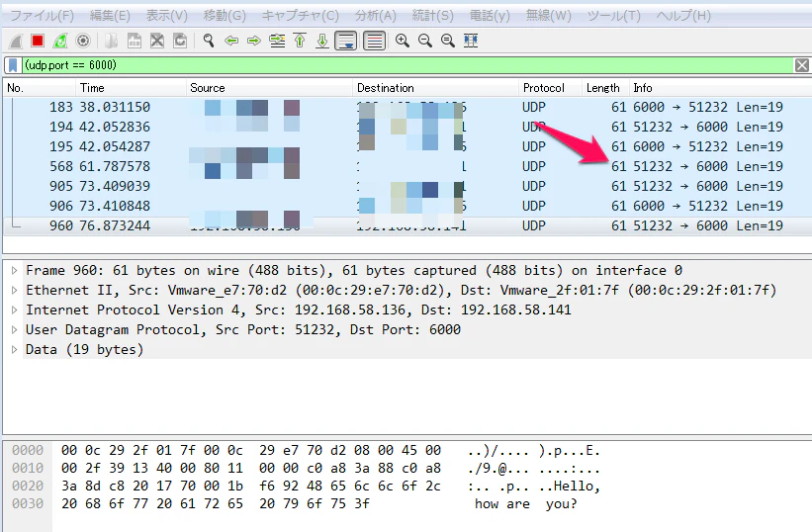Go back to previous packet in history
The width and height of the screenshot is (812, 532).
(x=231, y=41)
